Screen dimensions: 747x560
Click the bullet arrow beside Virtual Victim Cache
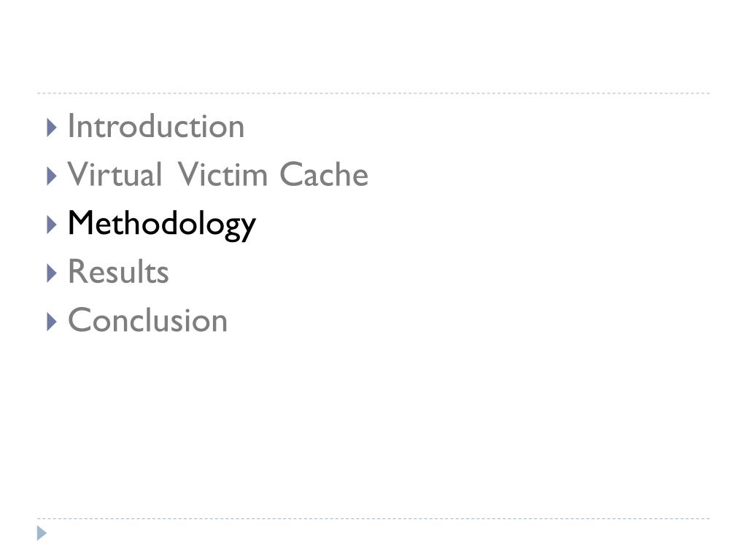(x=51, y=176)
